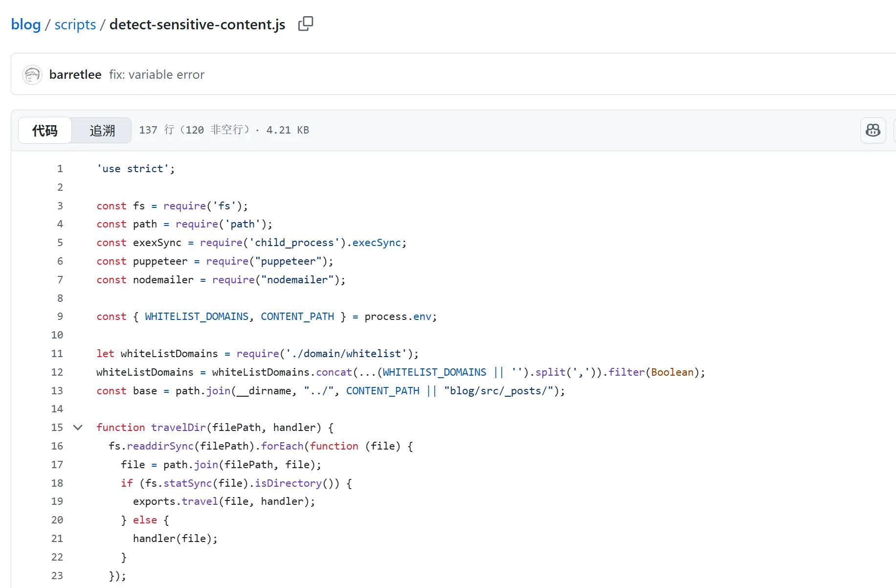This screenshot has width=896, height=588.
Task: Click the readdirSync method on line 16
Action: click(x=160, y=446)
